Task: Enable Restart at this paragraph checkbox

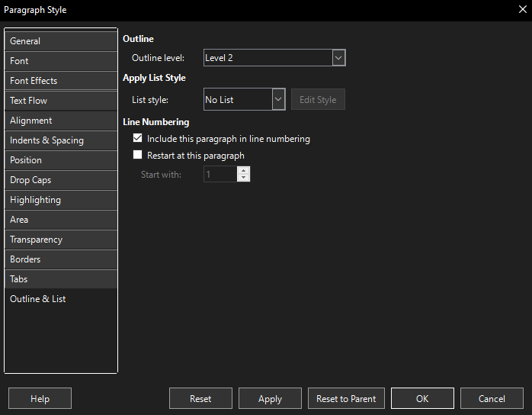Action: point(137,155)
